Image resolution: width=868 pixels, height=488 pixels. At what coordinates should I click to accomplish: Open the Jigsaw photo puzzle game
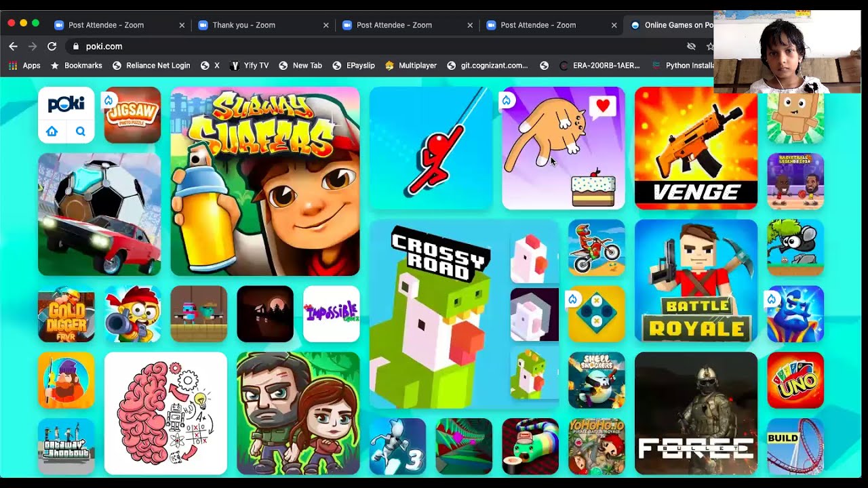coord(132,115)
